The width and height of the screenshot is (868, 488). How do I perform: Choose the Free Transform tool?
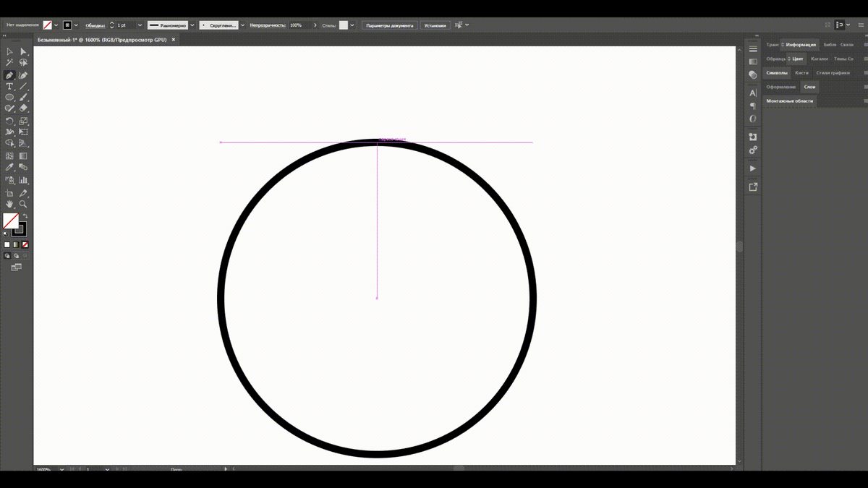(23, 132)
